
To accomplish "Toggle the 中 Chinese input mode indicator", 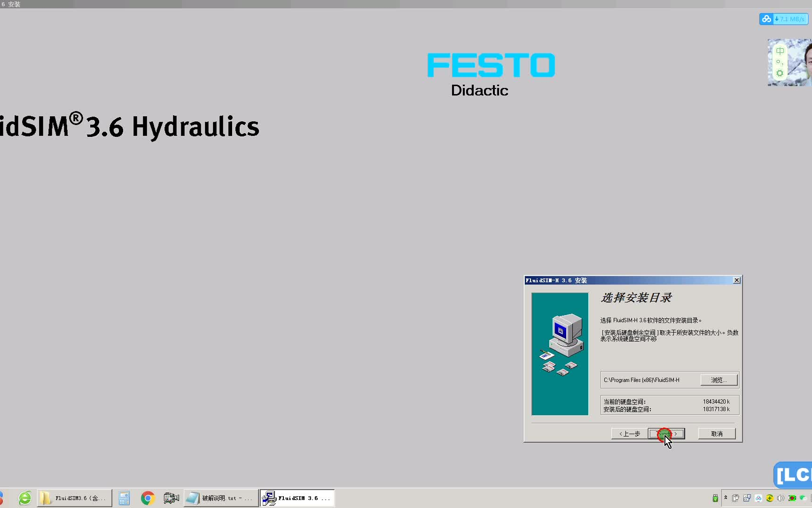I will click(x=780, y=51).
